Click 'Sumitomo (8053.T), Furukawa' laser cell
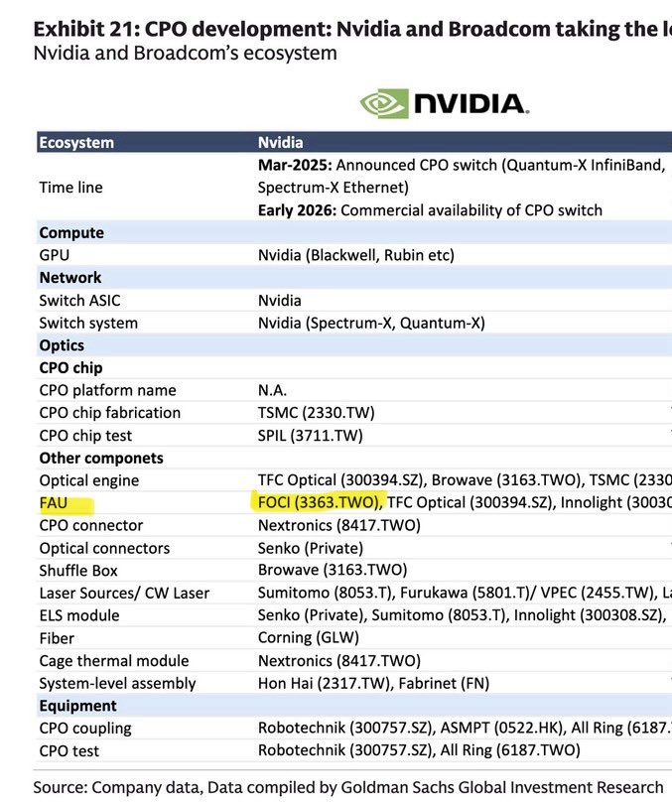The height and width of the screenshot is (803, 672). [465, 593]
